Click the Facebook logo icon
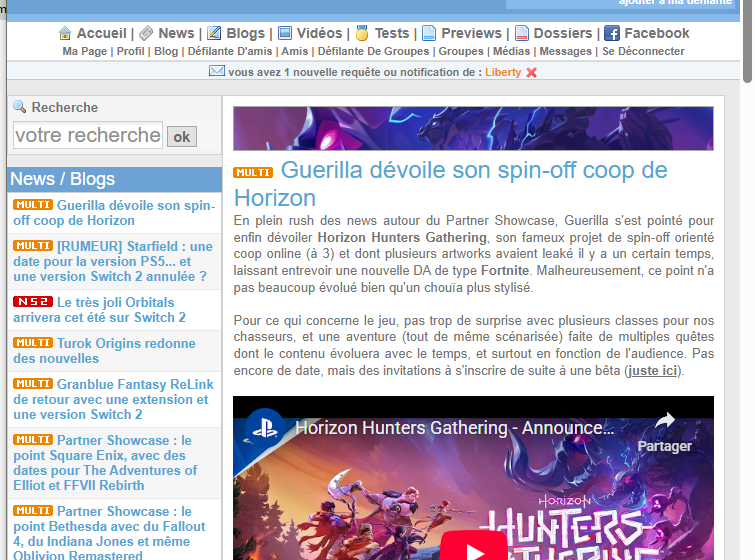This screenshot has width=755, height=560. (x=612, y=33)
